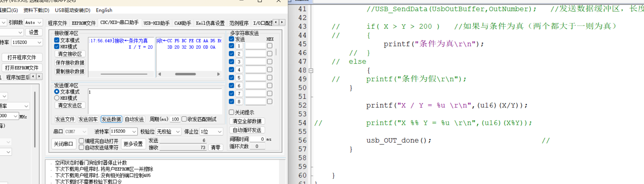Click the 发送数据 button
This screenshot has height=184, width=644.
click(x=111, y=119)
